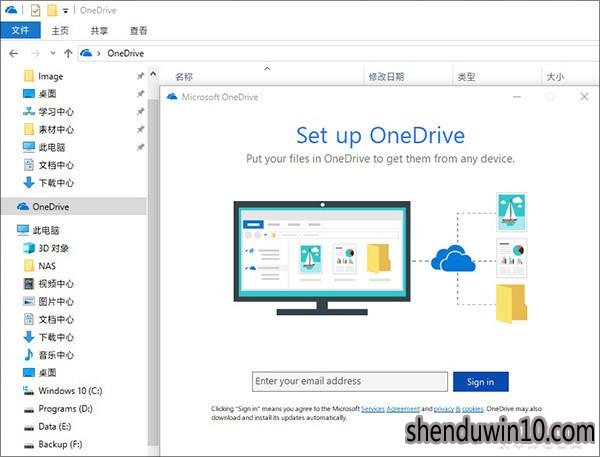
Task: Open 3D 对象 folder
Action: 54,248
